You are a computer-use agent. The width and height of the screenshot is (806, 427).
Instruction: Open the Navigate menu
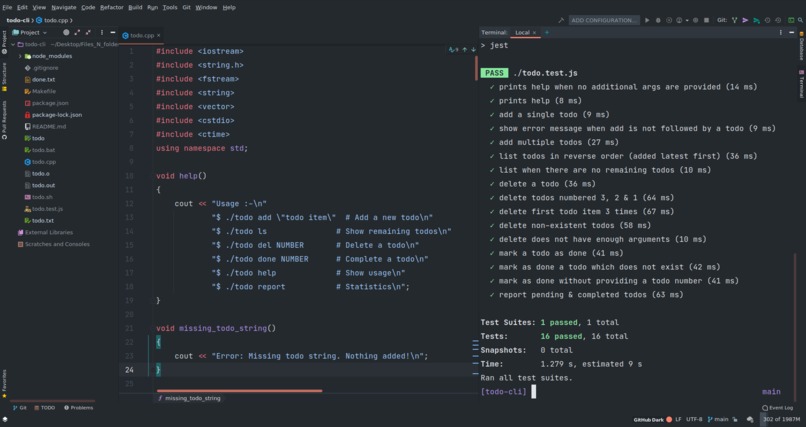click(64, 7)
